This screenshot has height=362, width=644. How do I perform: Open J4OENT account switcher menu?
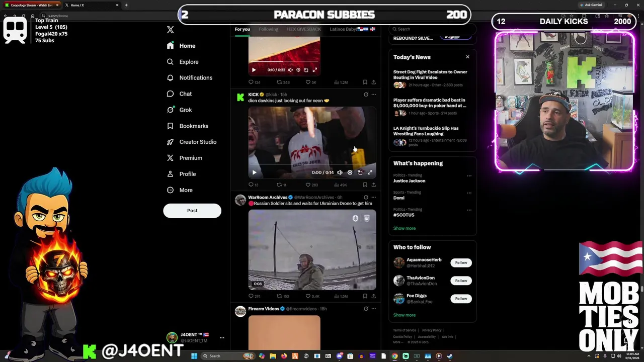(x=195, y=337)
